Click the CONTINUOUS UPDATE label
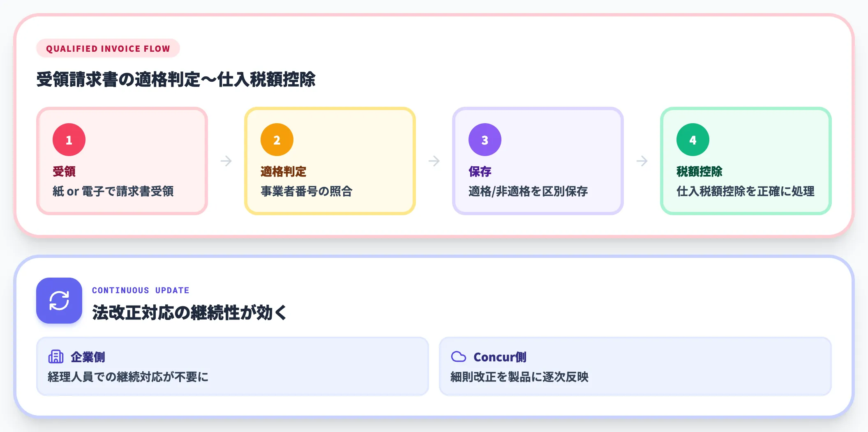 coord(141,290)
